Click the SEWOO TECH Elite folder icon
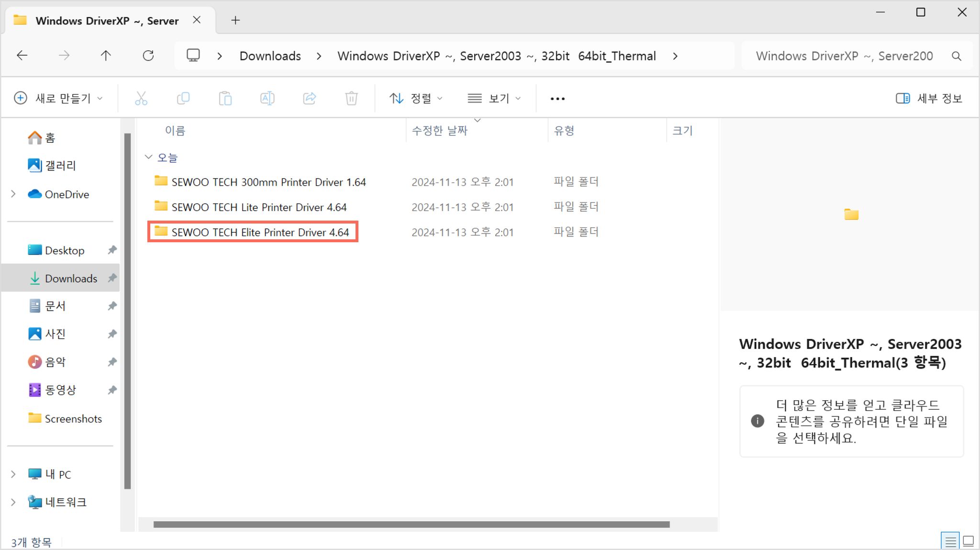The image size is (980, 550). (161, 231)
